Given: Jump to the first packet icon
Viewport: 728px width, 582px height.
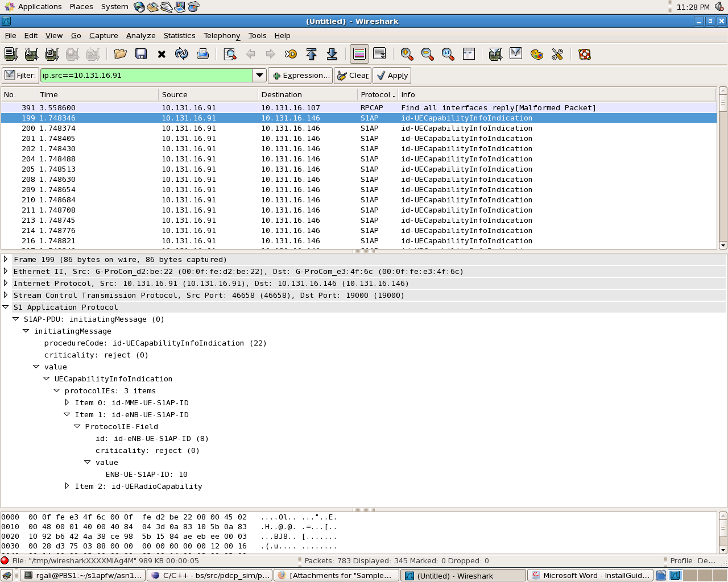Looking at the screenshot, I should click(311, 54).
